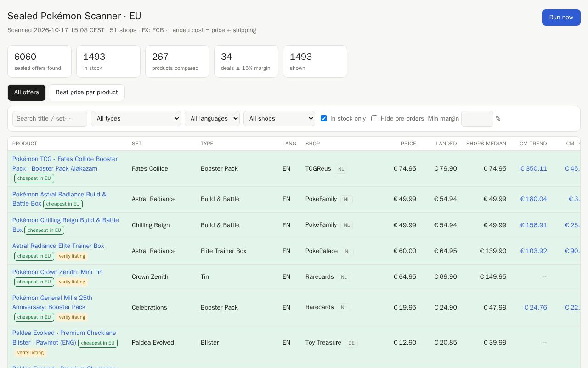This screenshot has width=588, height=368.
Task: Open the All shops dropdown
Action: pyautogui.click(x=279, y=119)
